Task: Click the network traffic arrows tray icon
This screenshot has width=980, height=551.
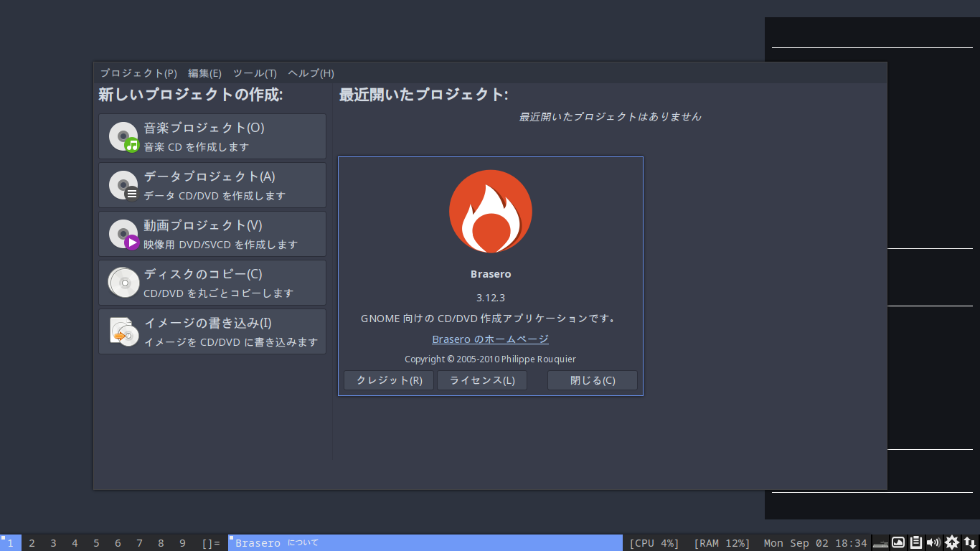Action: (x=969, y=542)
